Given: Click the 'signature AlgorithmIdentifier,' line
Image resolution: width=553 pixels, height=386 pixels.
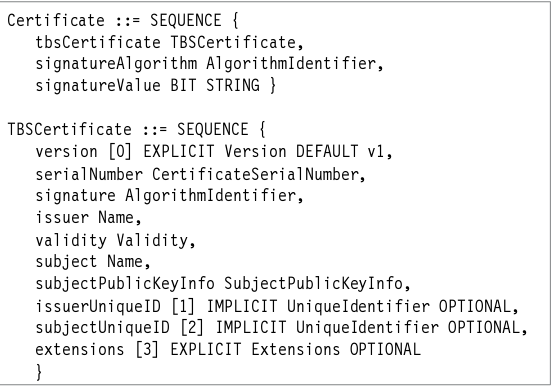Looking at the screenshot, I should pyautogui.click(x=169, y=196).
